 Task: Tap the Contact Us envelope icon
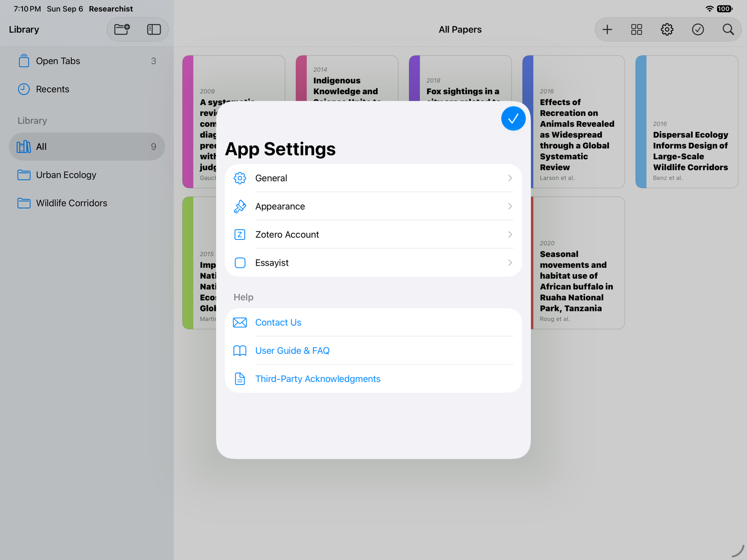[240, 322]
